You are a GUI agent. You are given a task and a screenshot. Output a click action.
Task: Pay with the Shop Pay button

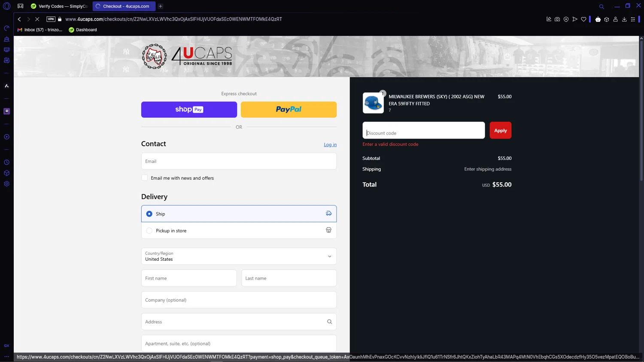point(189,109)
